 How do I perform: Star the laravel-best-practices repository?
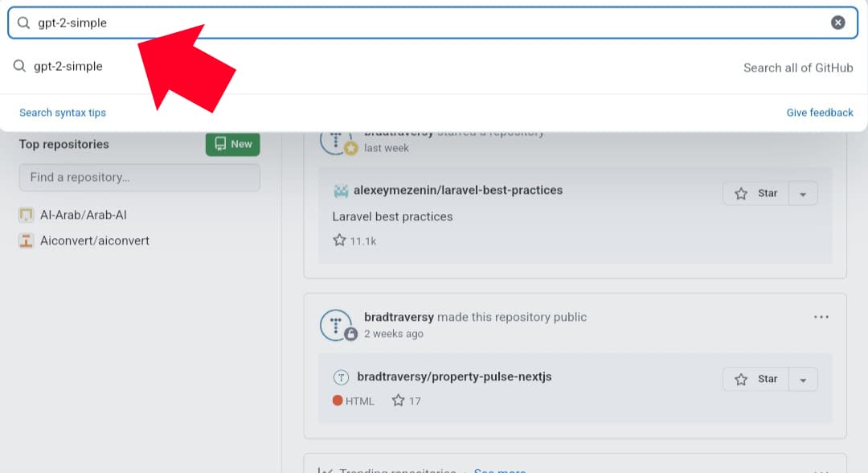coord(755,193)
